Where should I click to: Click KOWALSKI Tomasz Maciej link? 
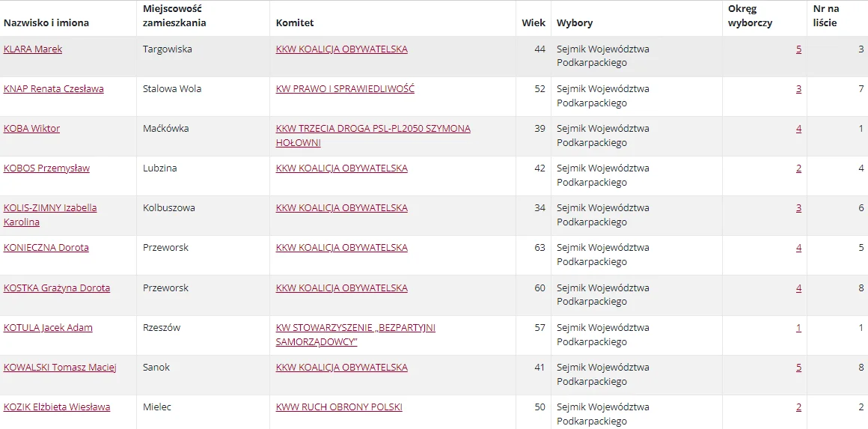point(60,368)
